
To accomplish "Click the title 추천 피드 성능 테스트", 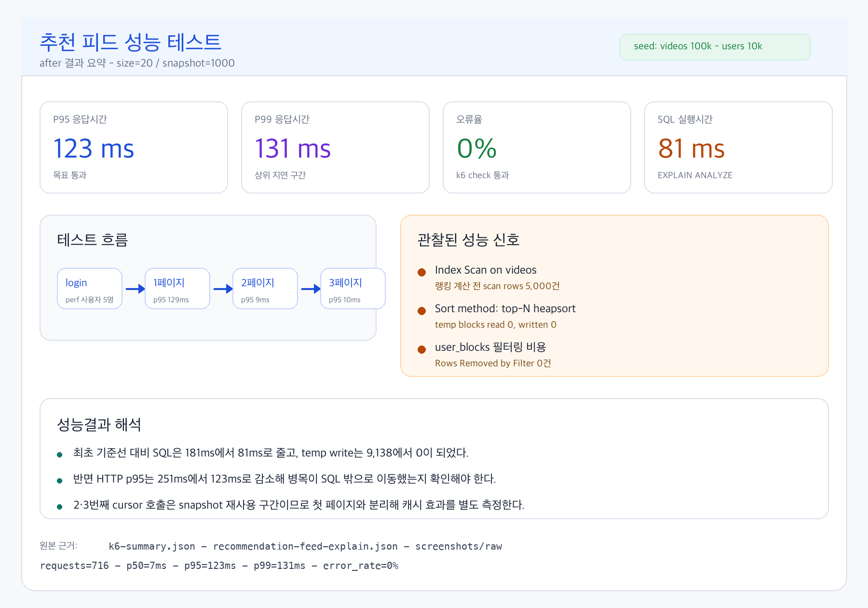I will [x=130, y=42].
